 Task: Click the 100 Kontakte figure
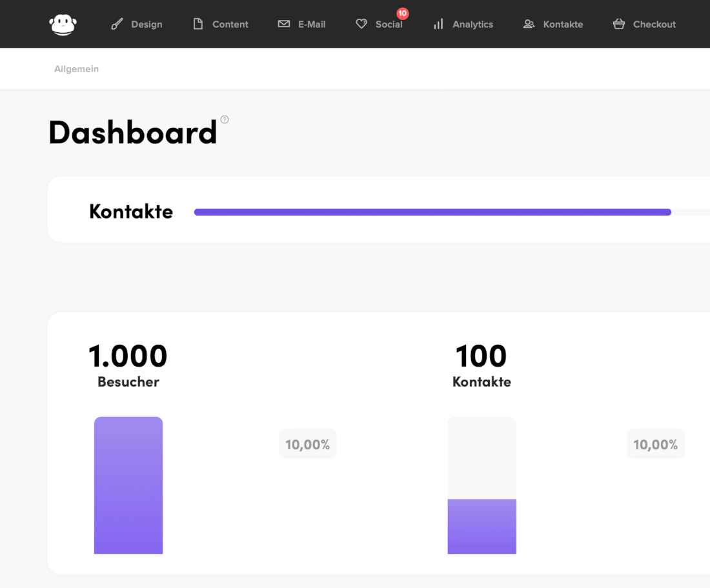tap(482, 356)
